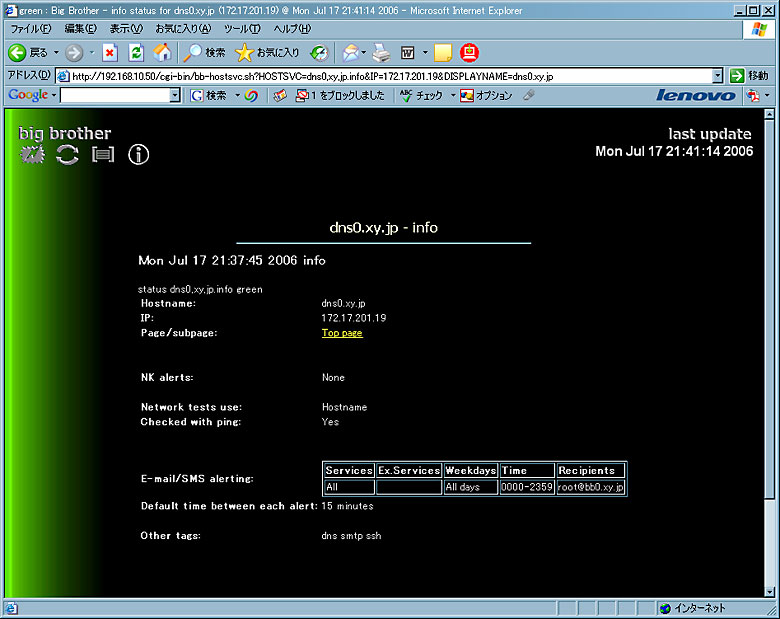Screen dimensions: 780x619
Task: Click the popup blocker ブロックしました button
Action: click(x=339, y=96)
